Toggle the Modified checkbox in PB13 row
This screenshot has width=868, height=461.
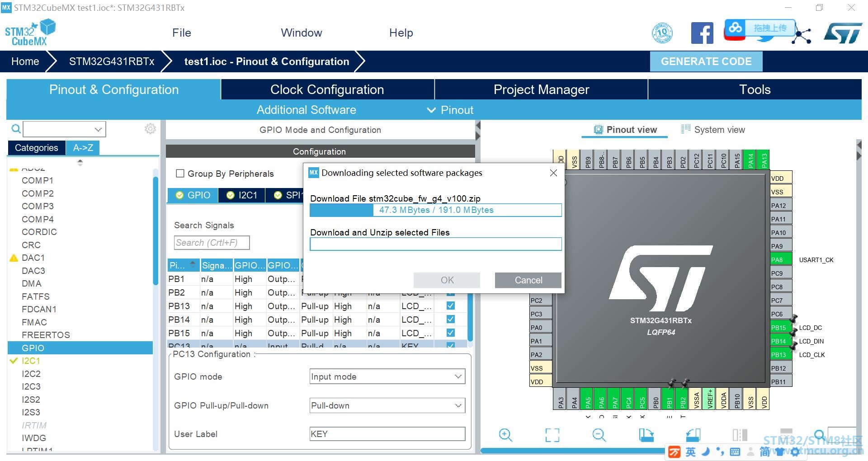[451, 306]
